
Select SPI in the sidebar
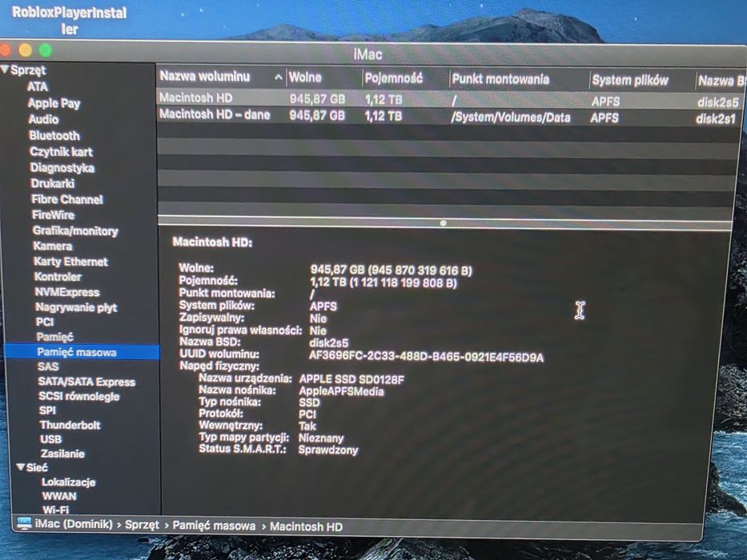click(47, 410)
